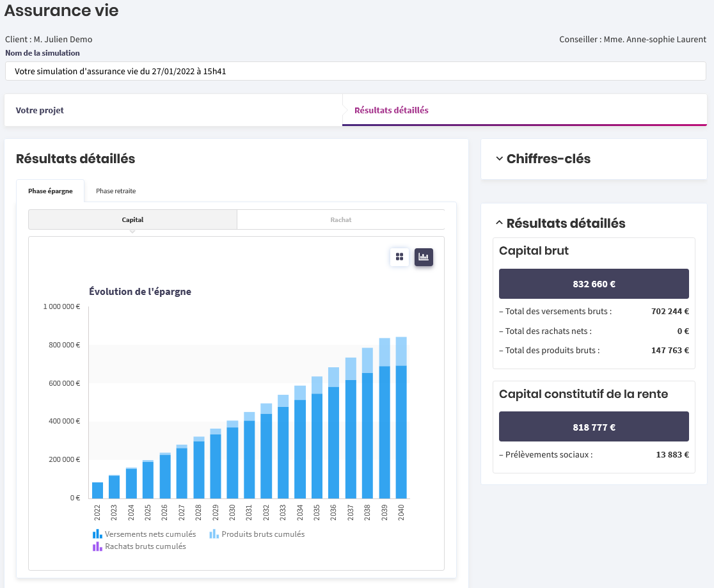The height and width of the screenshot is (588, 714).
Task: Click the 13 883 € prélèvements sociaux value
Action: [x=672, y=454]
